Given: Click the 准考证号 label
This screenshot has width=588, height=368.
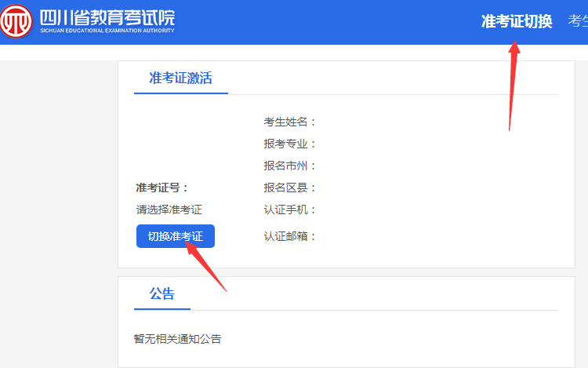Looking at the screenshot, I should [x=162, y=188].
